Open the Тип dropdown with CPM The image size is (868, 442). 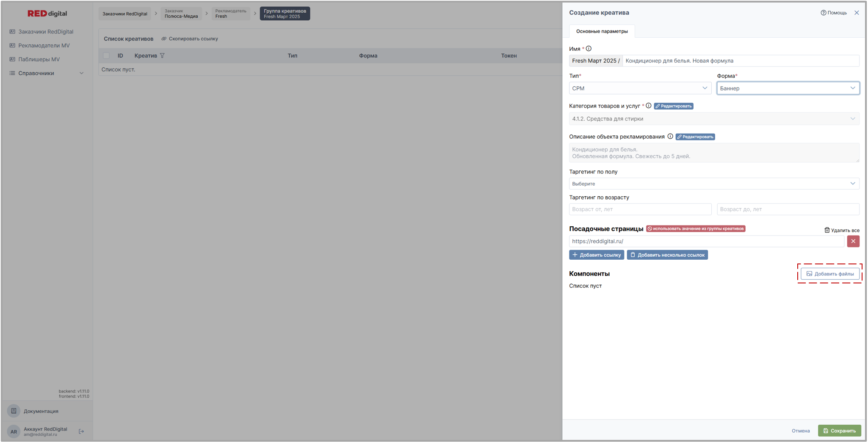coord(639,88)
